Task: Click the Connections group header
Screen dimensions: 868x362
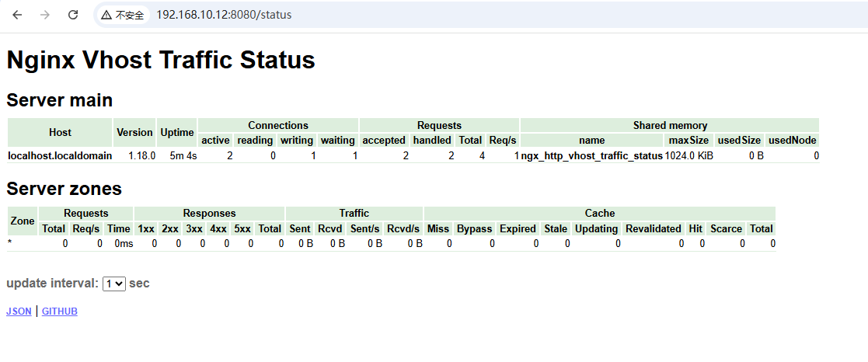Action: tap(278, 126)
